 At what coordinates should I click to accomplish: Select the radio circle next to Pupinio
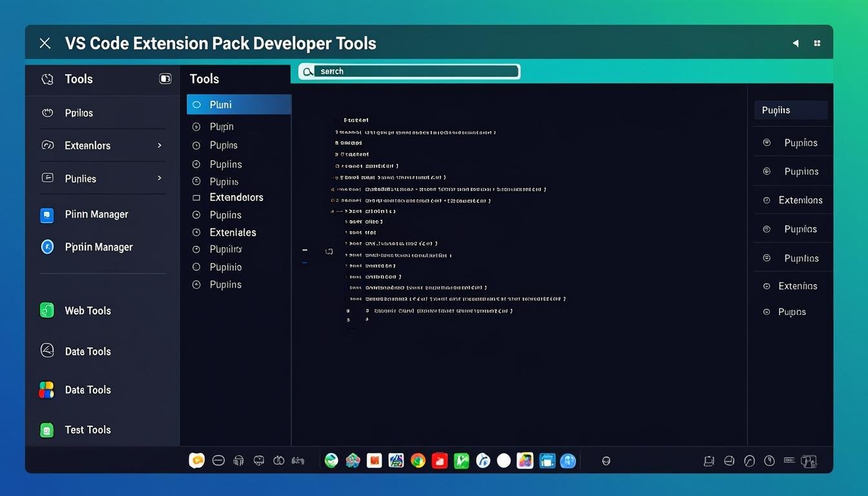coord(196,267)
